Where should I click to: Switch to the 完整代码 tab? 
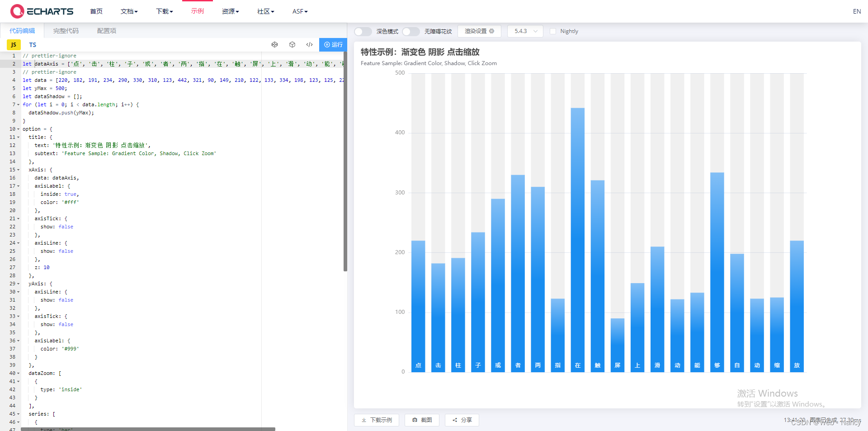66,30
